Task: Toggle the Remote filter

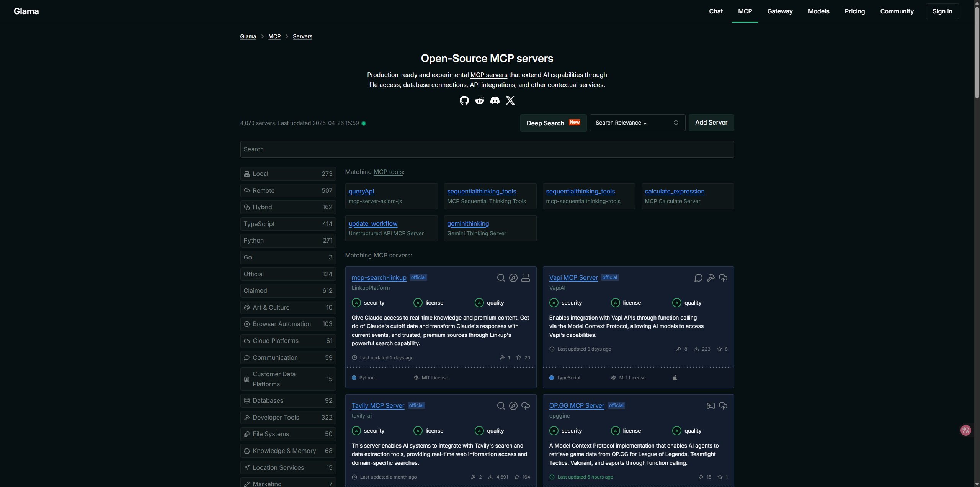Action: point(288,191)
